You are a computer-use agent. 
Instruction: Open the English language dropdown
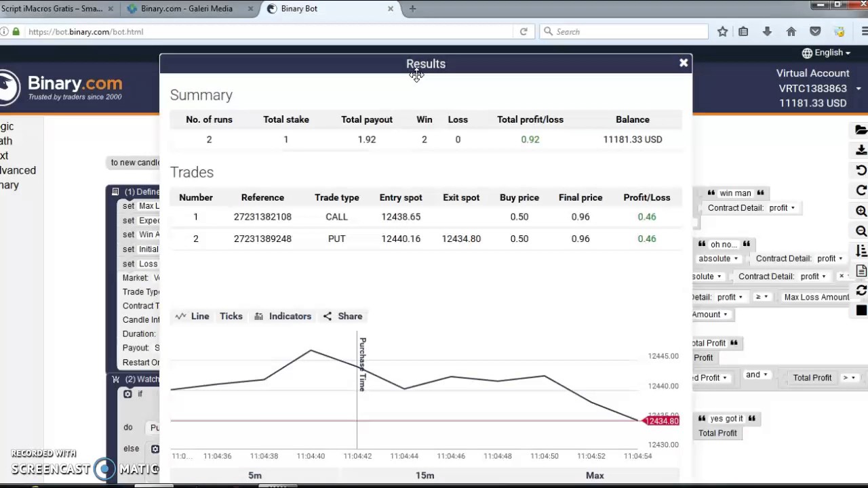pyautogui.click(x=826, y=52)
